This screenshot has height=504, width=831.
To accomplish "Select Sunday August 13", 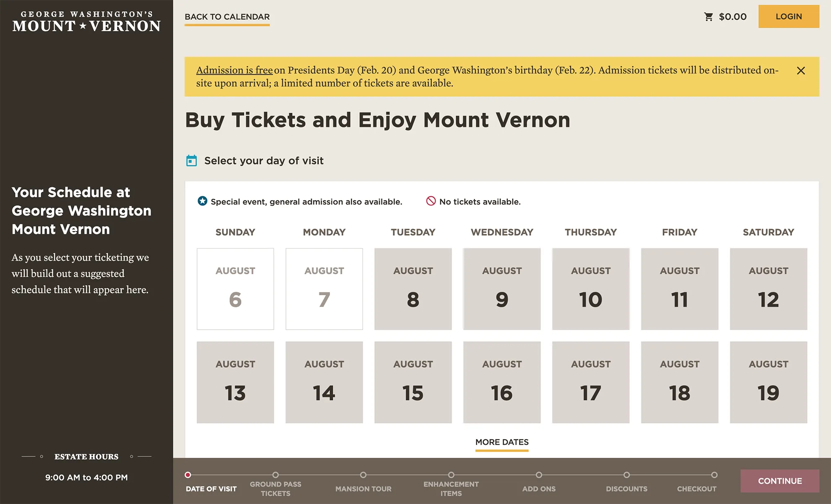I will (235, 382).
